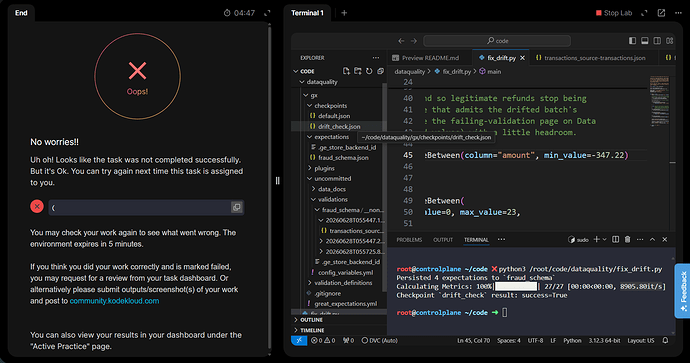Open notifications bell icon
The height and width of the screenshot is (363, 690).
665,341
